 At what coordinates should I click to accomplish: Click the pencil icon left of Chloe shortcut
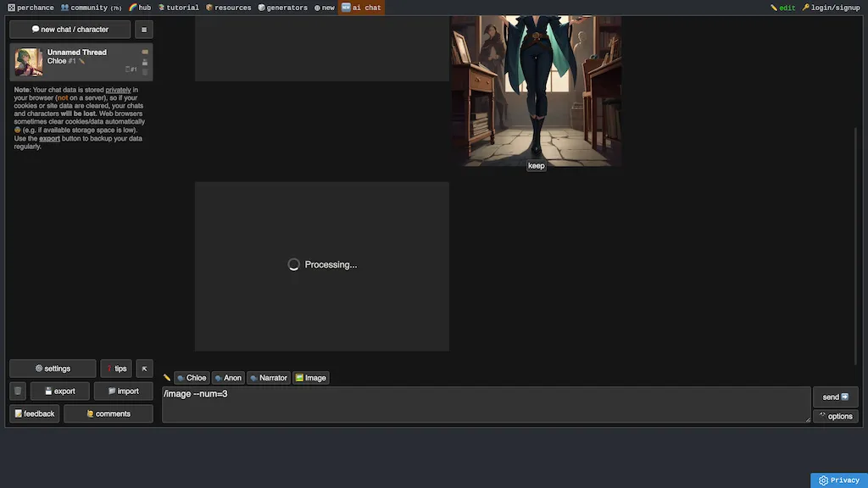[x=167, y=378]
